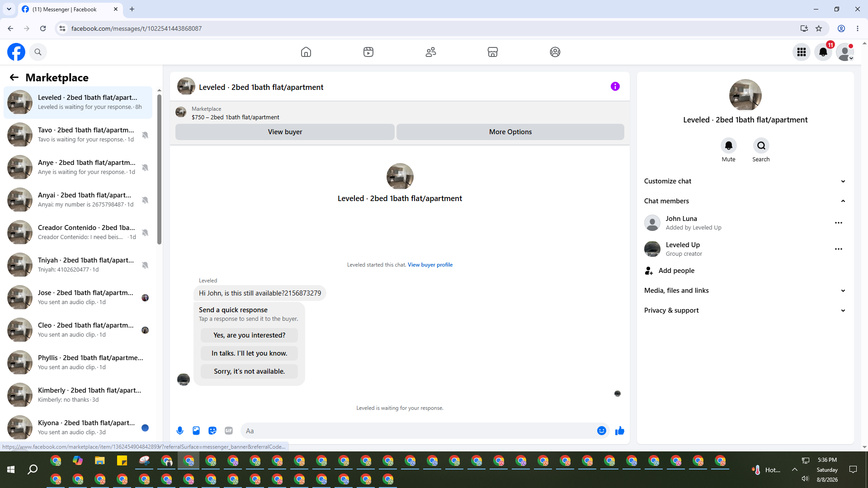Select Anyai 2bed 1bath conversation
Screen dimensions: 868x488
click(x=78, y=200)
